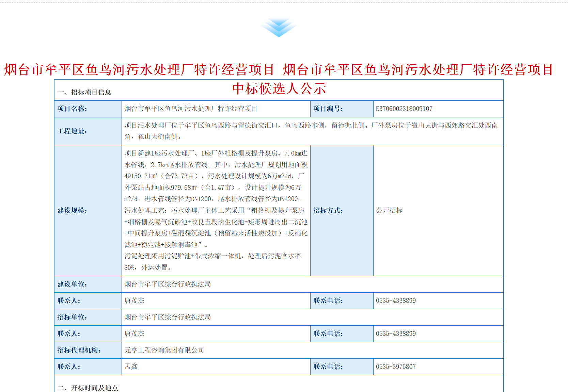The height and width of the screenshot is (392, 568).
Task: Select the agency name 元亨工程咨询集团有限公司
Action: 164,350
